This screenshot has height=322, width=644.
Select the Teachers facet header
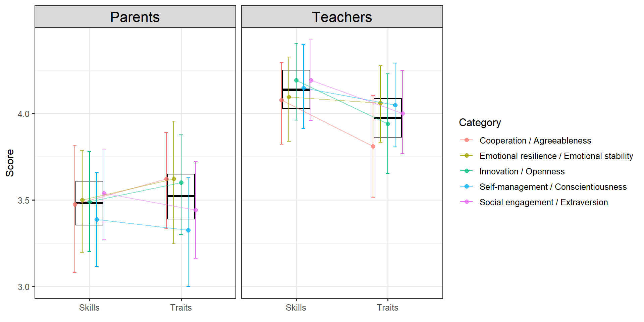point(342,17)
